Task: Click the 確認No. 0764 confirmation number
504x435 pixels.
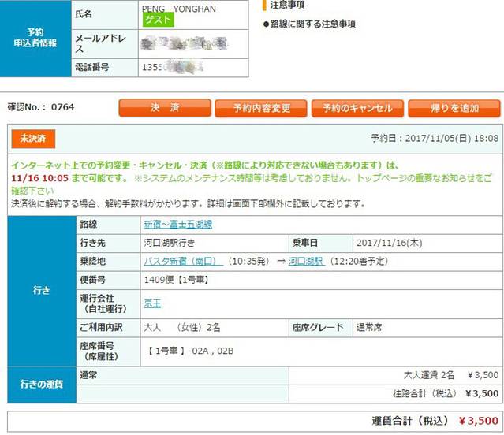Action: 41,107
